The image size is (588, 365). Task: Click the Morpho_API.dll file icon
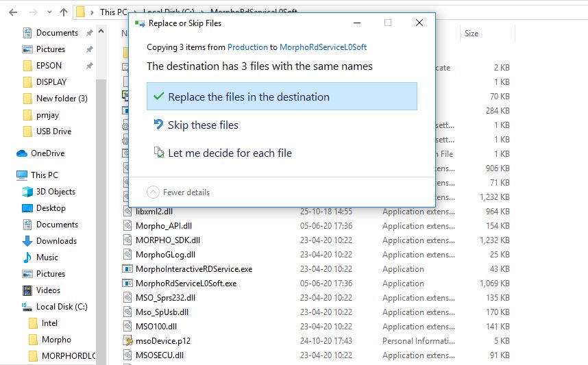pos(127,225)
